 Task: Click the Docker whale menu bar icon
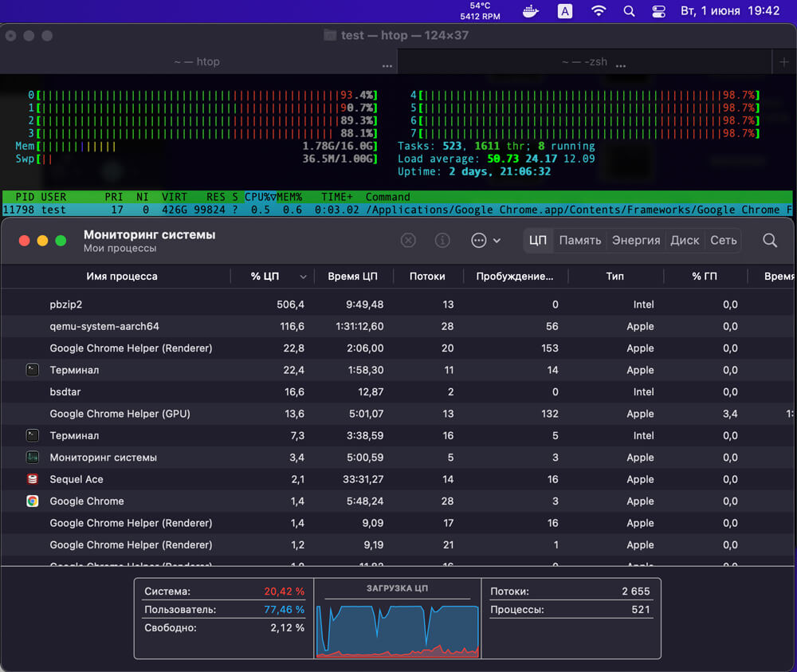[x=530, y=11]
